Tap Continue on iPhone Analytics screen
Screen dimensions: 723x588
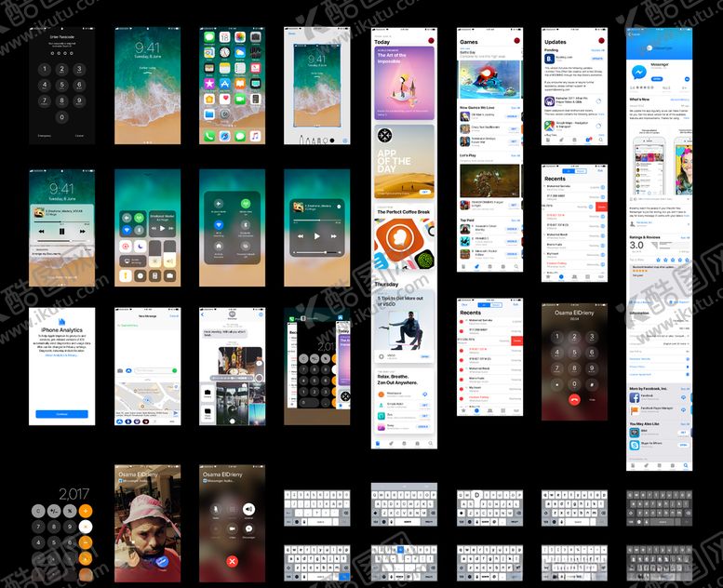pyautogui.click(x=61, y=414)
